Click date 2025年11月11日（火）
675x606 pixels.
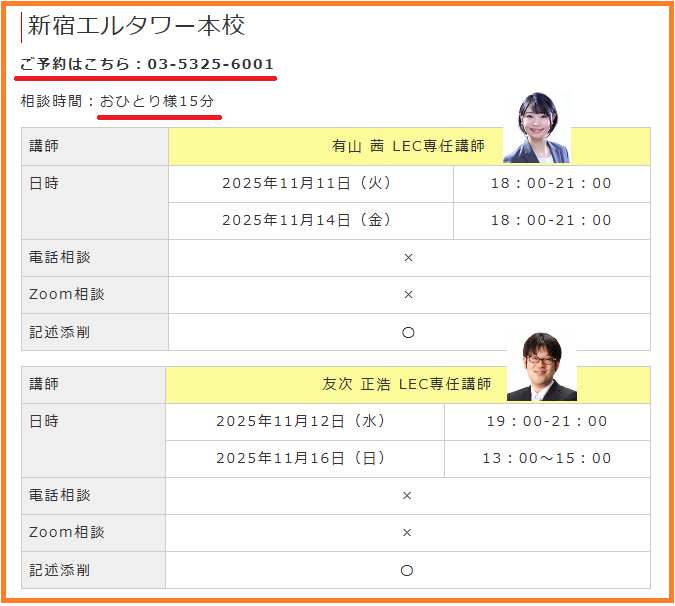coord(307,183)
